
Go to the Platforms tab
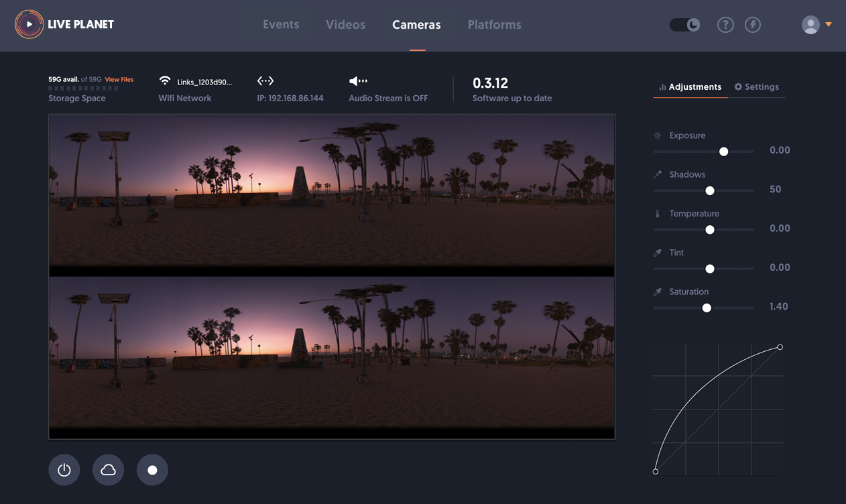coord(494,25)
